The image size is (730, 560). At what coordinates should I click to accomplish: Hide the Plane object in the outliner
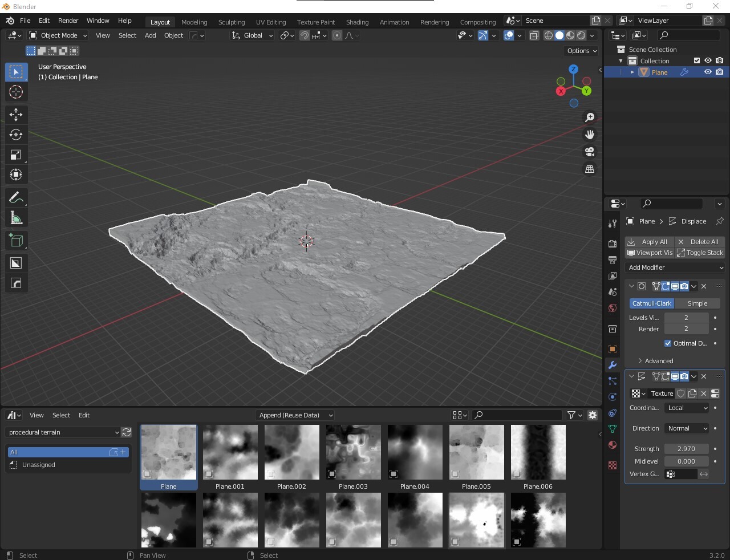coord(708,72)
